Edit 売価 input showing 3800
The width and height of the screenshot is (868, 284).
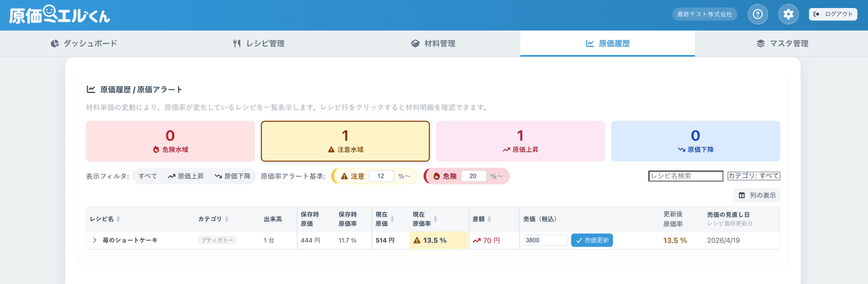click(x=545, y=240)
